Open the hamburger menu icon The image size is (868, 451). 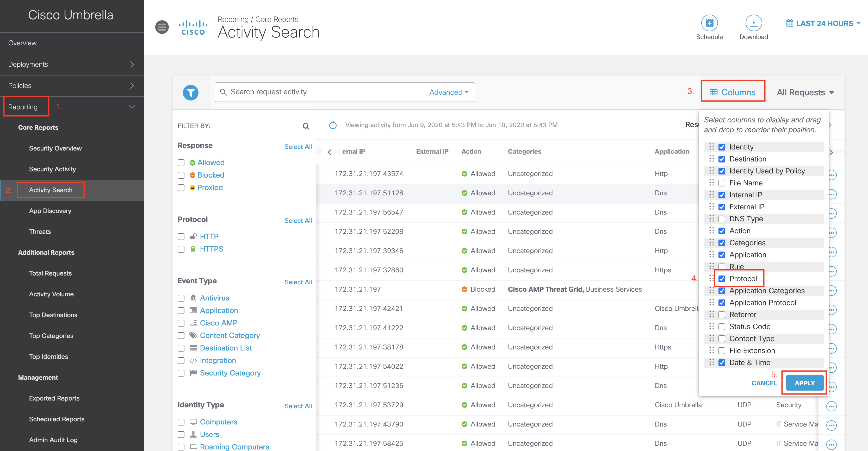162,27
